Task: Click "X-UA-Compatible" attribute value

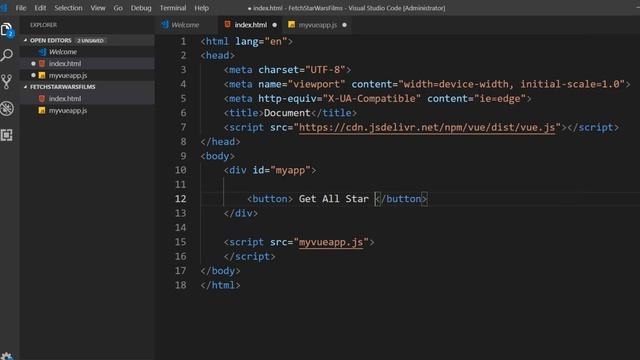Action: tap(371, 99)
